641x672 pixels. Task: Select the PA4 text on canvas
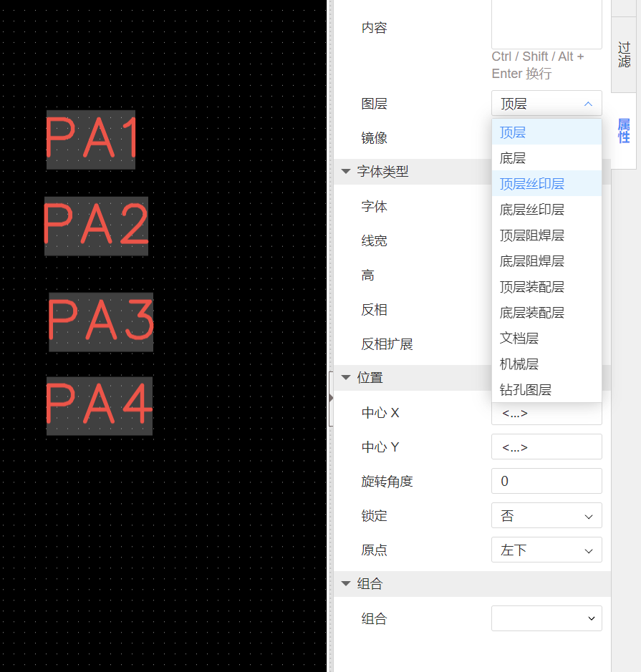pos(100,406)
